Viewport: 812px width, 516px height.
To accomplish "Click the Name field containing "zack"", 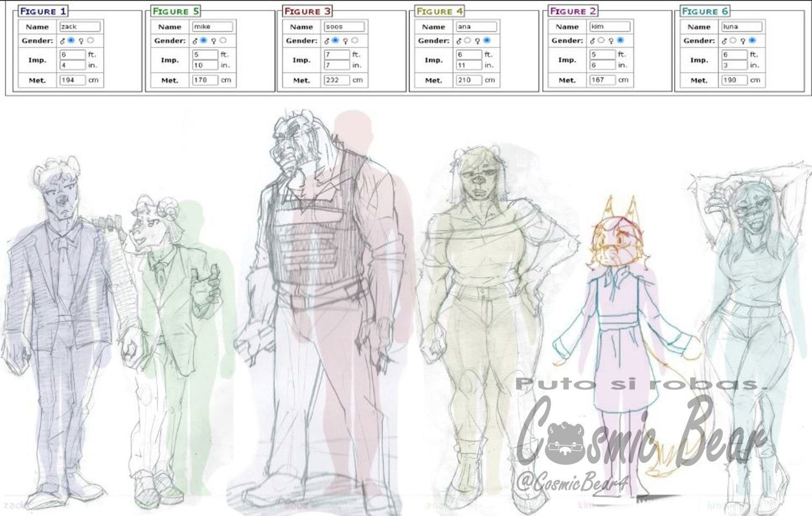I will 80,26.
